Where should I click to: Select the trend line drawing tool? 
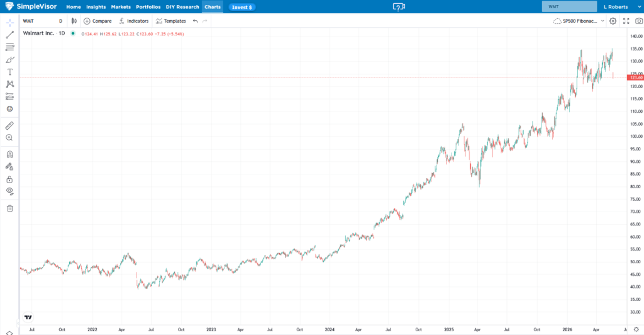coord(10,35)
